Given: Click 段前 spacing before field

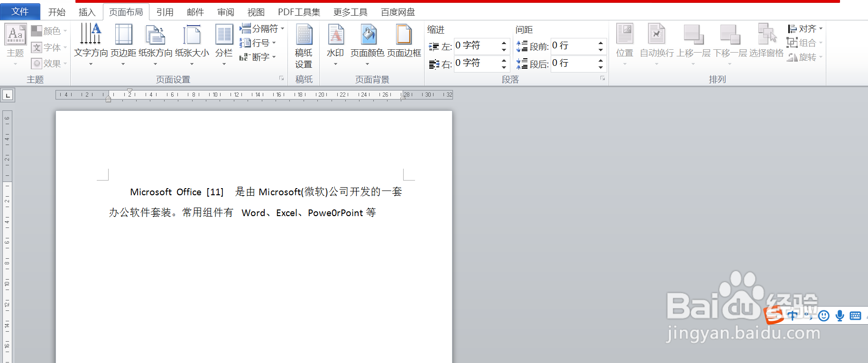Looking at the screenshot, I should [573, 45].
